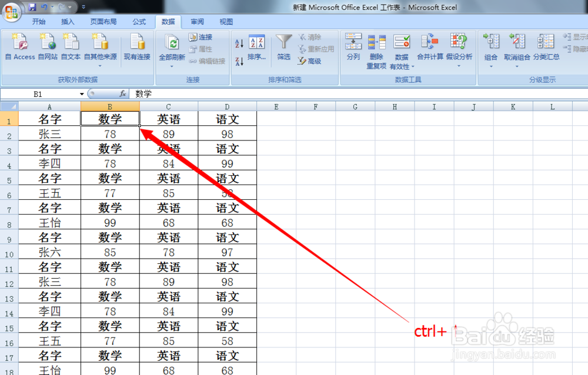Viewport: 588px width, 375px height.
Task: Click the insert function fx button
Action: coord(123,94)
